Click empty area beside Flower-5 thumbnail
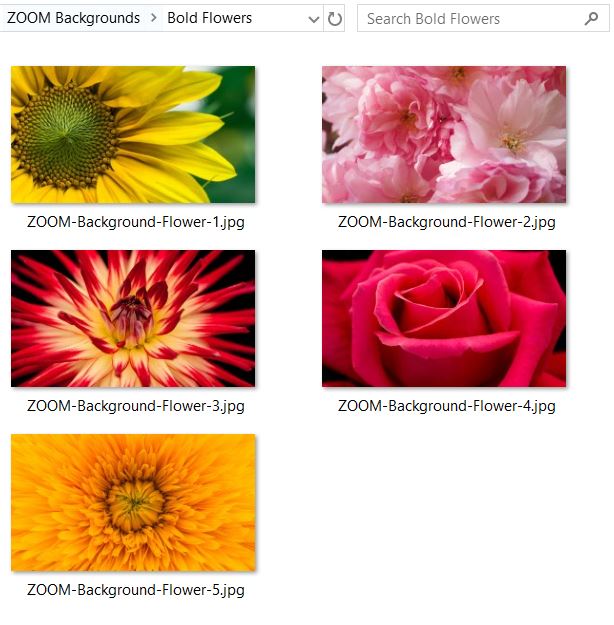 tap(444, 514)
